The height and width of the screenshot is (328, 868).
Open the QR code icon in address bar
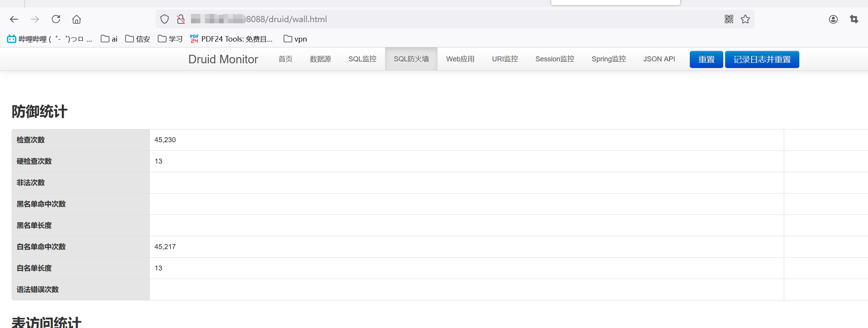point(729,19)
